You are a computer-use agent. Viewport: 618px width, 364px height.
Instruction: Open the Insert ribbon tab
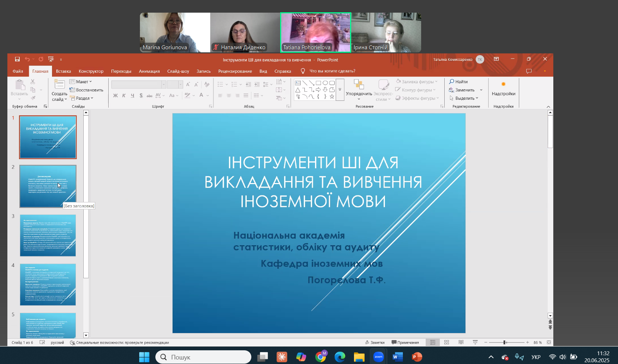point(63,71)
